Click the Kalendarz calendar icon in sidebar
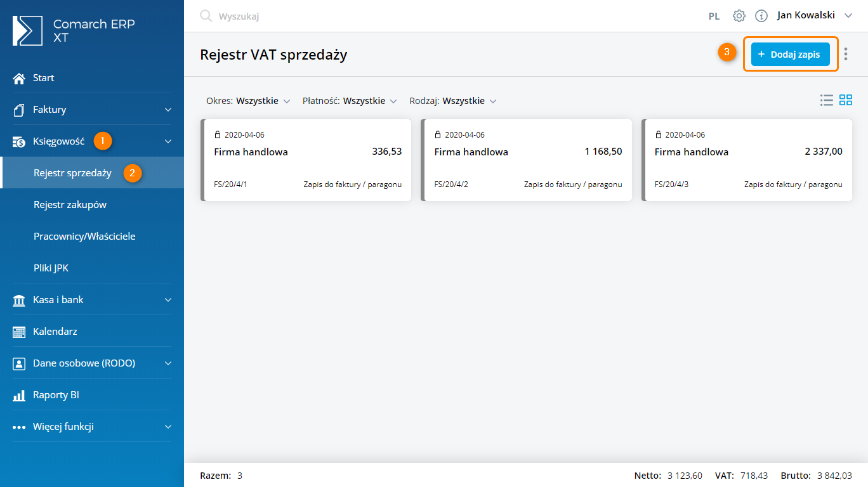This screenshot has width=868, height=487. tap(20, 332)
